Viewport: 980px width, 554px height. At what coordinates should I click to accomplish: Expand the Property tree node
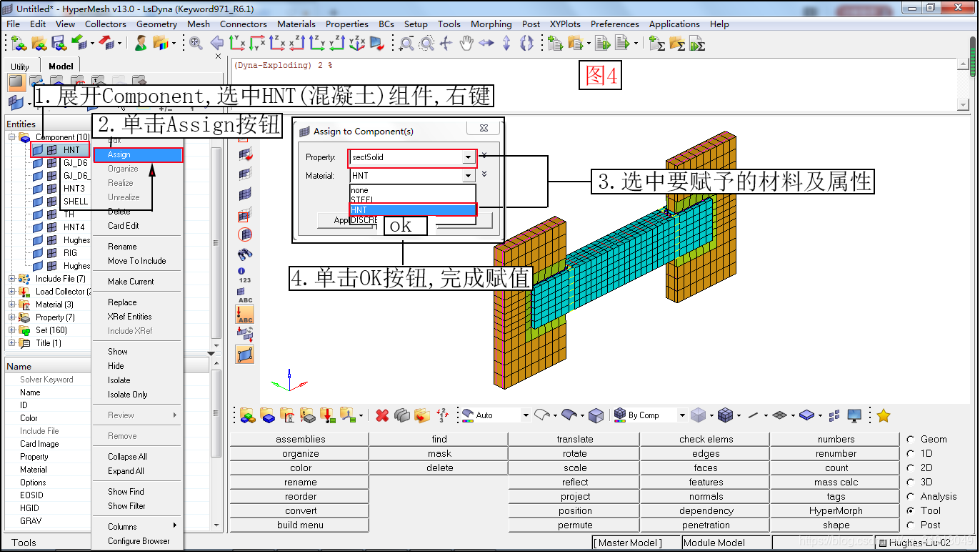pyautogui.click(x=12, y=317)
